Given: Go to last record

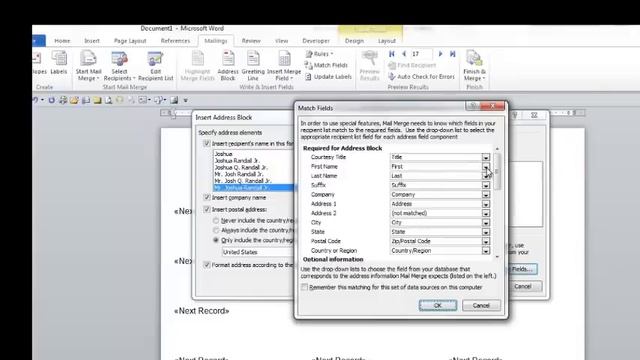Looking at the screenshot, I should coord(453,54).
